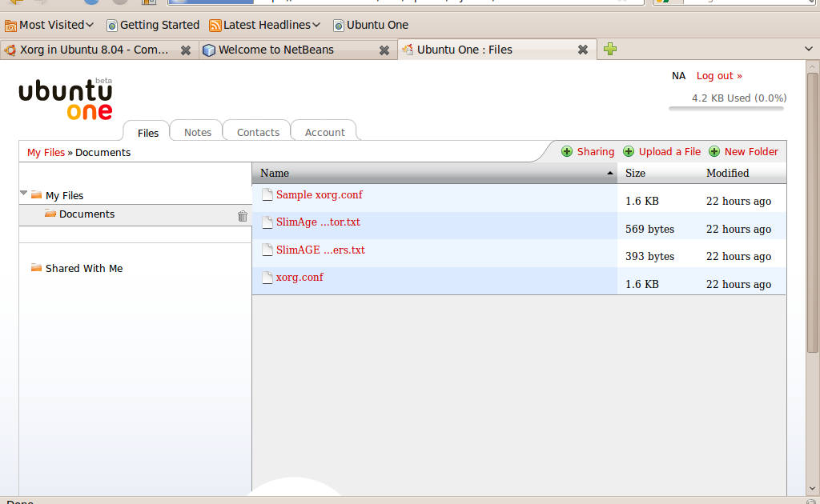Click the Shared With Me folder icon

36,267
